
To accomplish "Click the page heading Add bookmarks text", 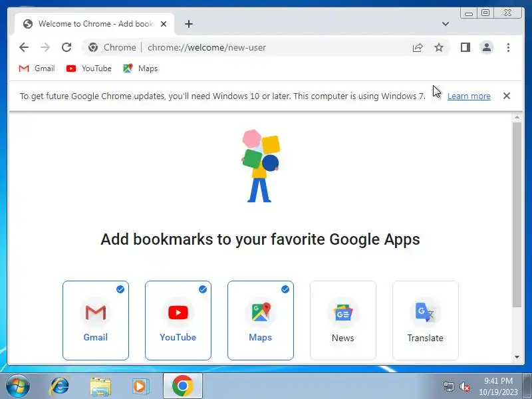I will (x=260, y=239).
